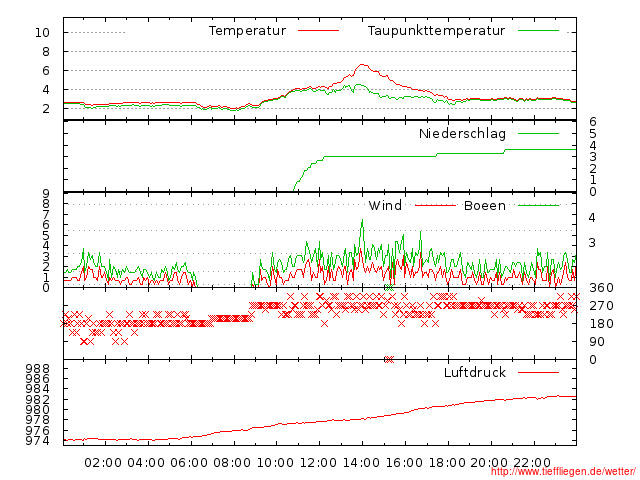Click the Wind legend label
The width and height of the screenshot is (640, 480).
(x=385, y=205)
